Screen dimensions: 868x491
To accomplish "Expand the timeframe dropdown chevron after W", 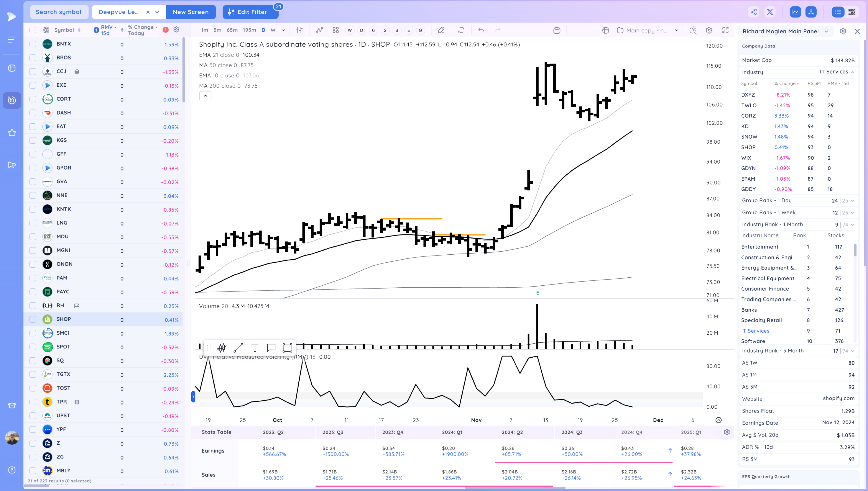I will pos(283,30).
